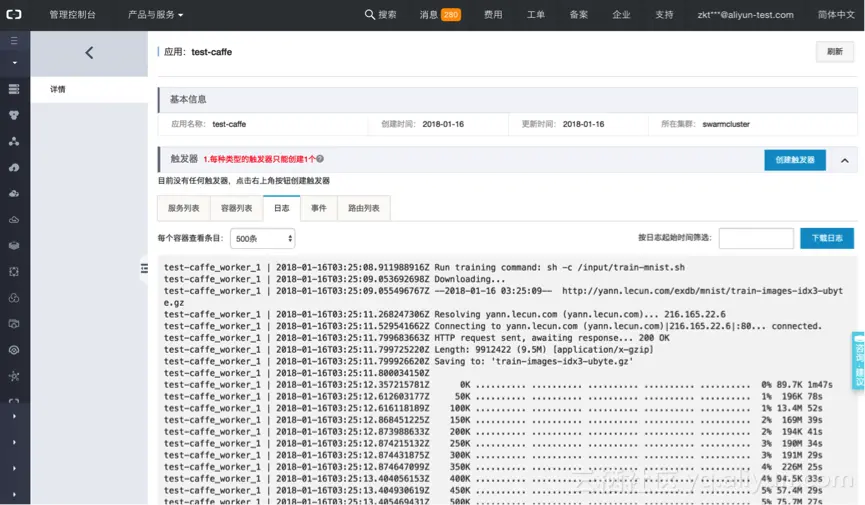This screenshot has width=865, height=505.
Task: Open the trophy-shaped sidebar icon
Action: (14, 115)
